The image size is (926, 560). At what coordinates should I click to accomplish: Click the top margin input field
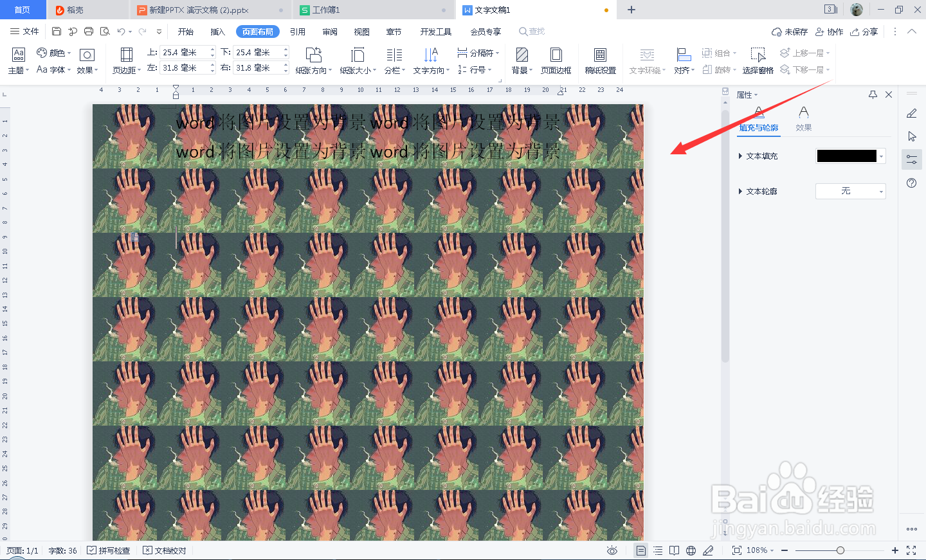(185, 52)
